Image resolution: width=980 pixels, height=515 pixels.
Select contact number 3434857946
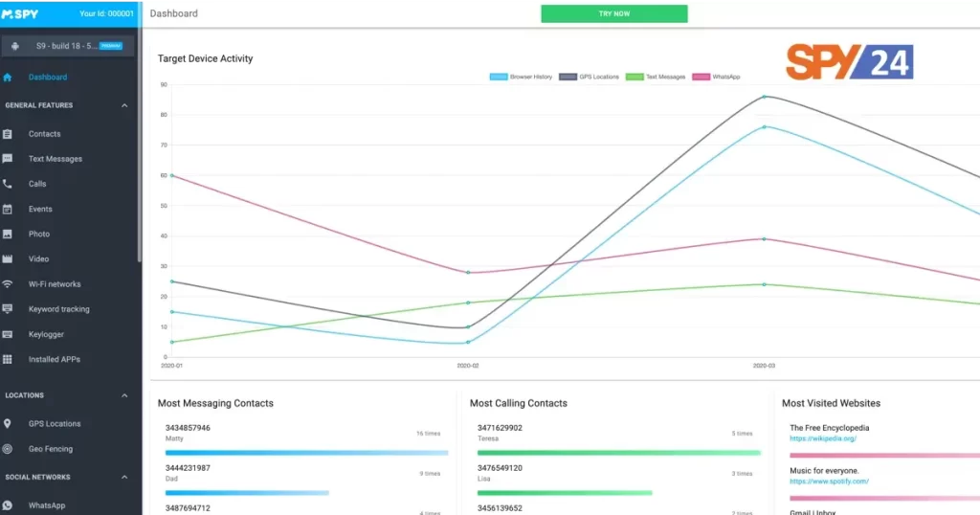[188, 428]
